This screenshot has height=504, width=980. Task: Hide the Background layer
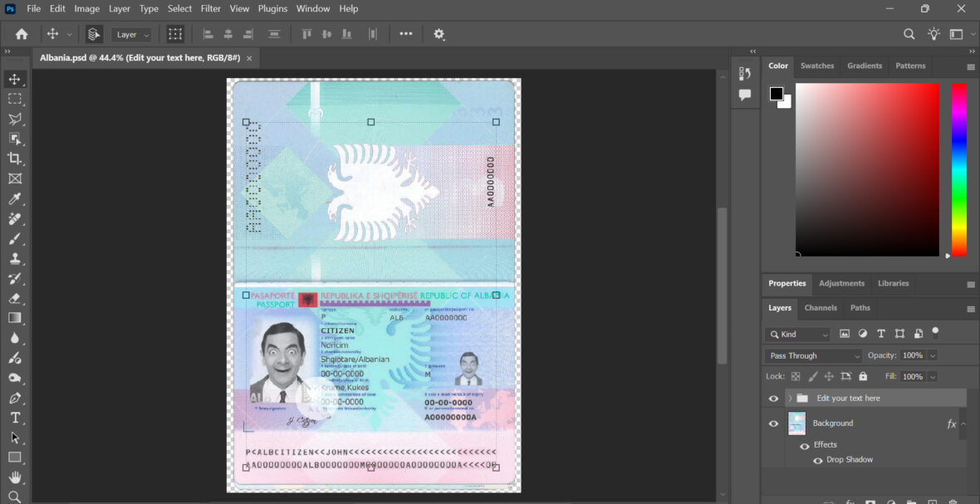[x=773, y=423]
